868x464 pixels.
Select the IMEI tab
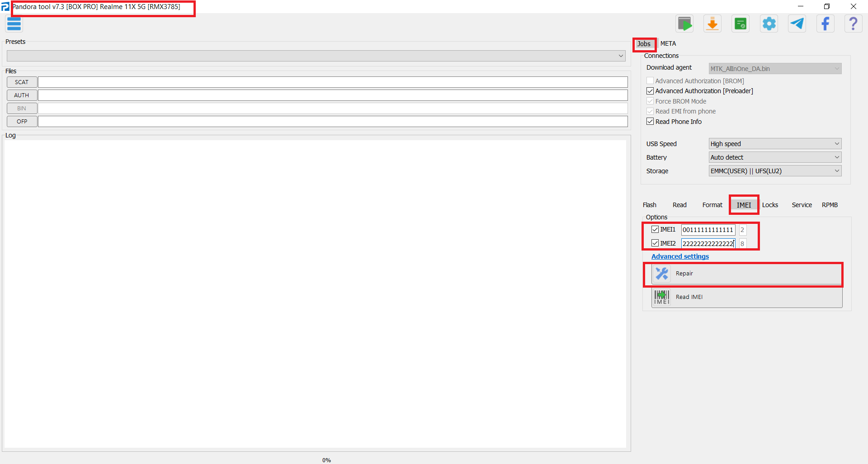click(x=744, y=205)
